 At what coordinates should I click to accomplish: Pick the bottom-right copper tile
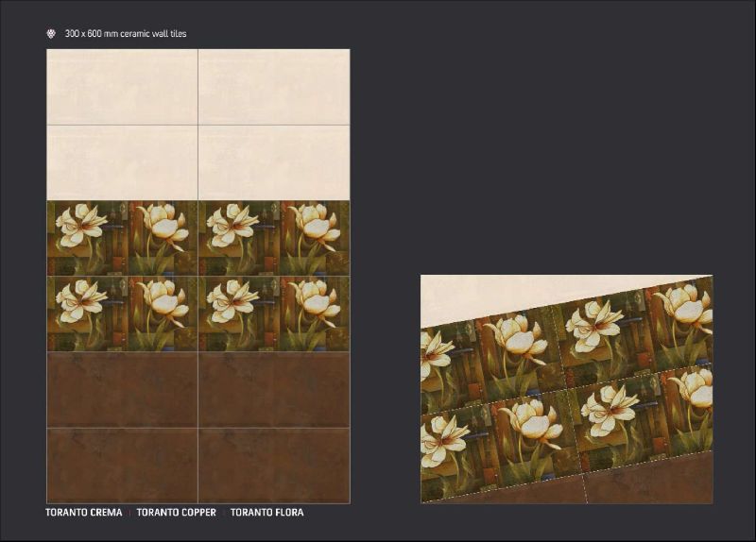click(x=274, y=466)
